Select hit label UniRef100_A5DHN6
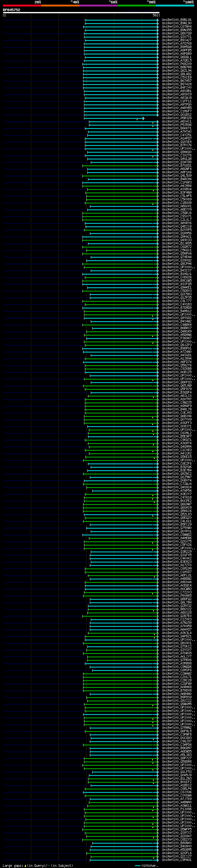 (x=177, y=335)
